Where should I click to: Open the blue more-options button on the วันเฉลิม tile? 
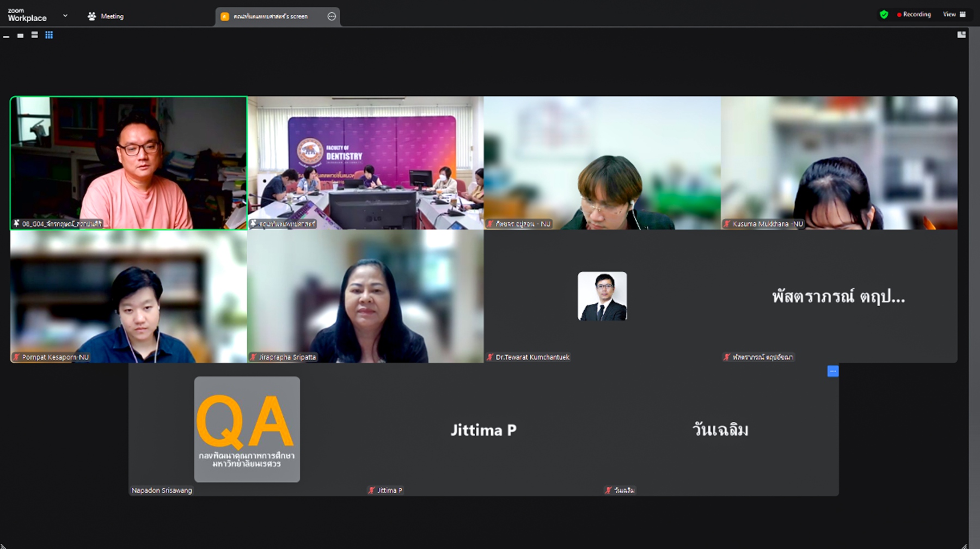point(832,371)
